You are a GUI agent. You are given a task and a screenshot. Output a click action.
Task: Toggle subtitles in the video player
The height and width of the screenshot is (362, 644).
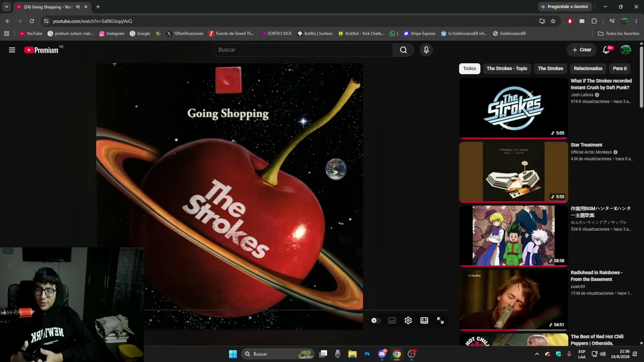(x=392, y=320)
